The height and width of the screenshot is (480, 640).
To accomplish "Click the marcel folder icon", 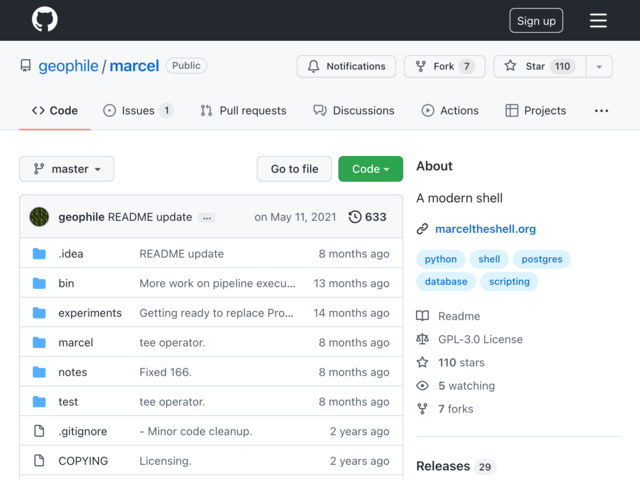I will coord(39,342).
